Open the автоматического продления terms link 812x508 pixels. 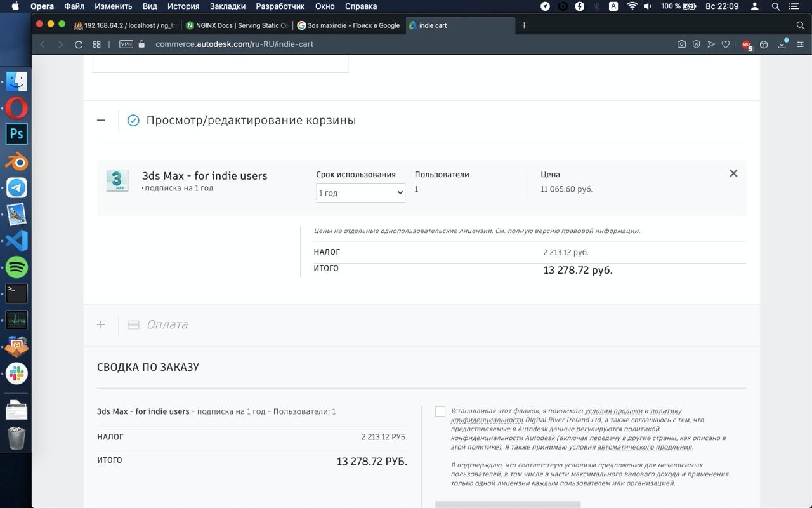coord(645,447)
